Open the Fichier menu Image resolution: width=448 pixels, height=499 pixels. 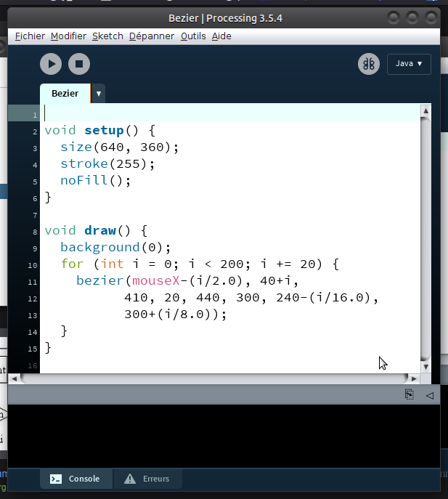(30, 36)
